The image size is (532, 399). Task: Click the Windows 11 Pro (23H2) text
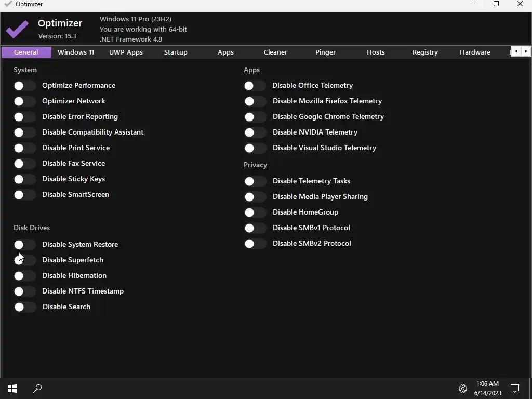coord(136,19)
